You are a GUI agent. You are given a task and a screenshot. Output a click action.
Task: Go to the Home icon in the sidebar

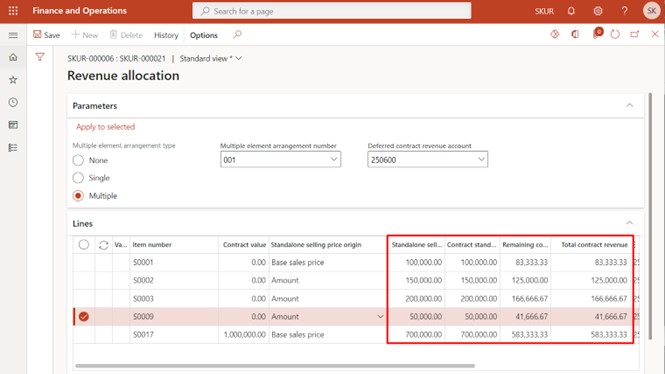(13, 57)
